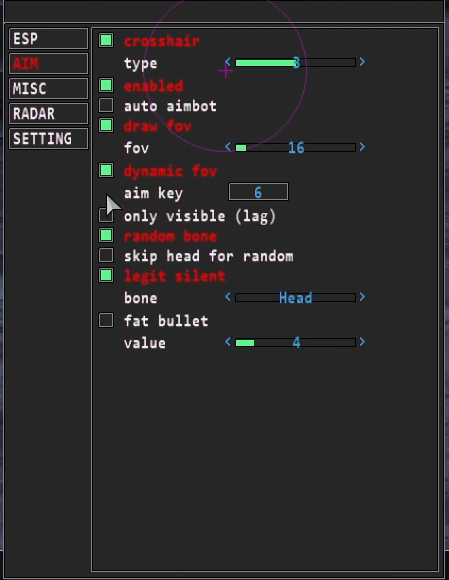Click the 'dynamic fov' label
449x580 pixels.
(170, 171)
